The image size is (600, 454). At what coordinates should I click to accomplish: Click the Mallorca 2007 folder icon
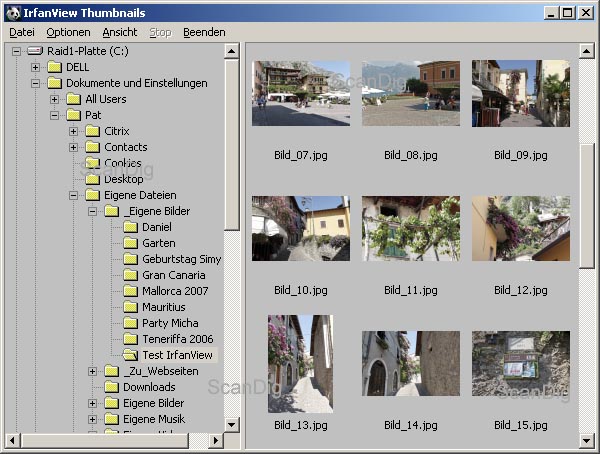click(130, 291)
